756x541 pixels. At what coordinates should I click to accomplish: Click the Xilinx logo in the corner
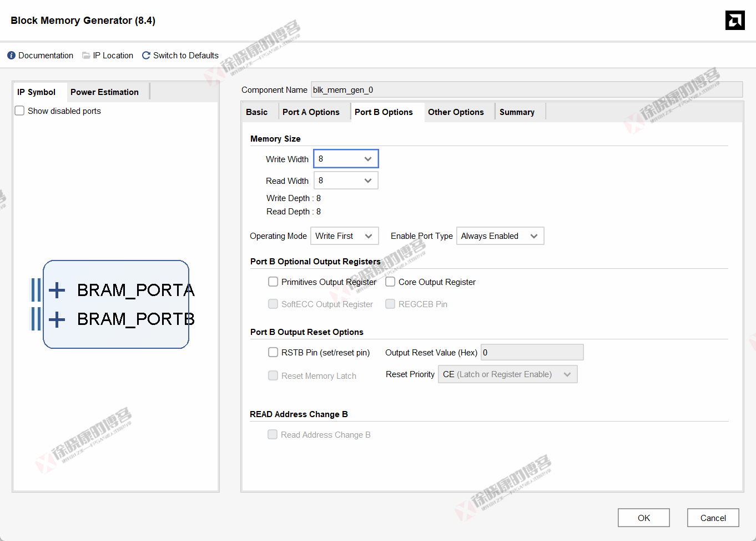[734, 20]
